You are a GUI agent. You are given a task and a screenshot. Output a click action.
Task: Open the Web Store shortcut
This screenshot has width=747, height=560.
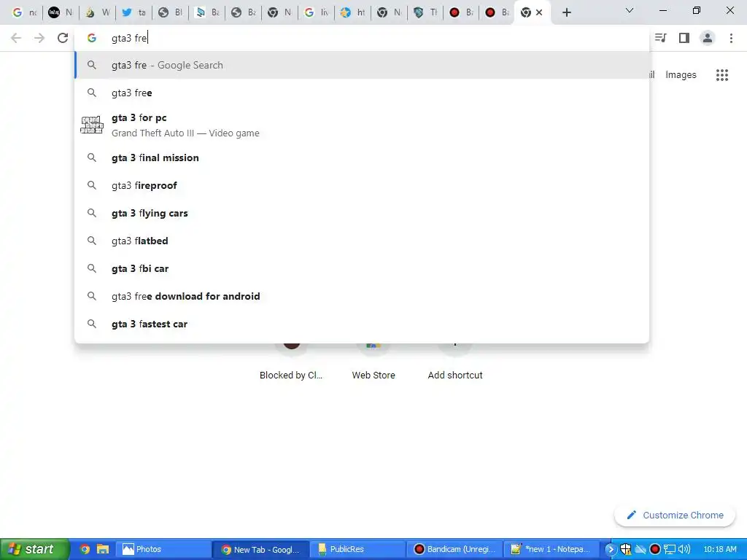(373, 362)
